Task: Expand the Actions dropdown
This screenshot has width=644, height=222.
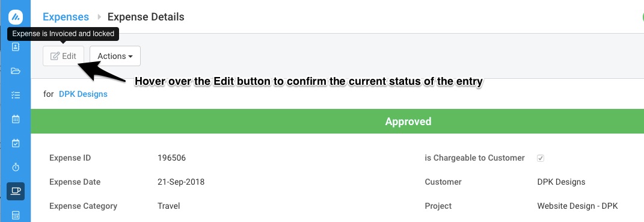Action: point(115,56)
